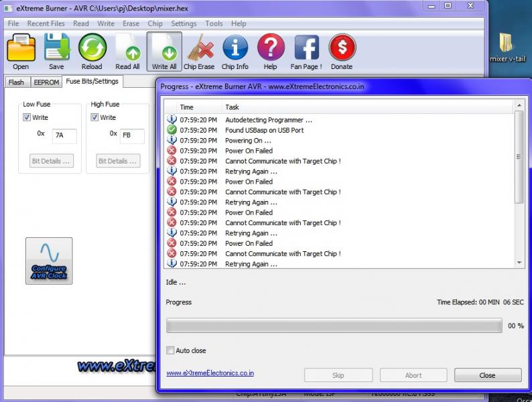Open the Settings menu
The width and height of the screenshot is (532, 402).
tap(184, 23)
